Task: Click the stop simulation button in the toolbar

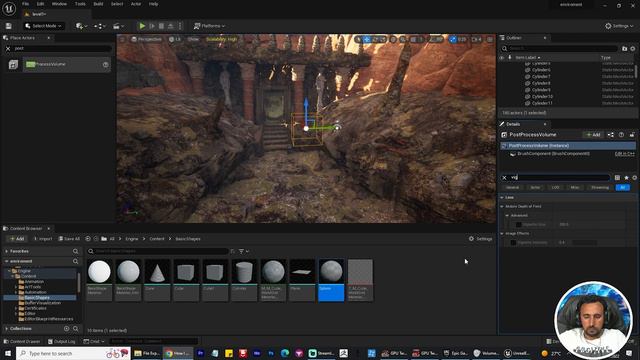Action: click(161, 26)
